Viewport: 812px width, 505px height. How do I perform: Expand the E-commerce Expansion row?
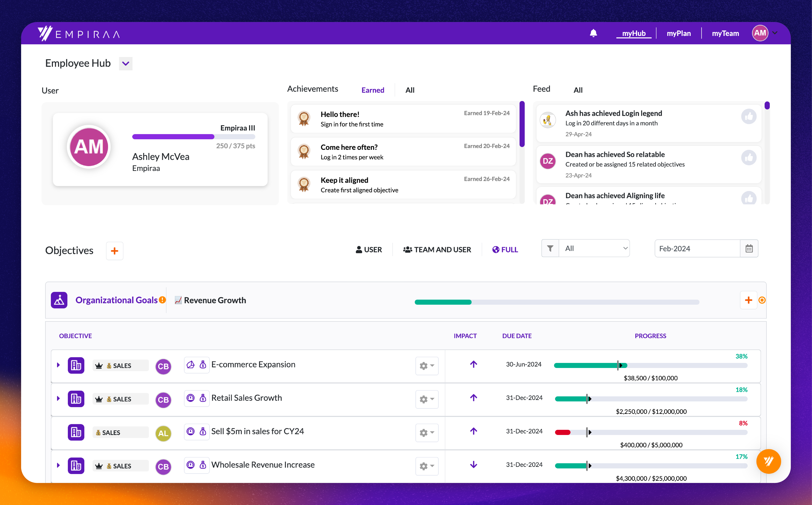[59, 365]
